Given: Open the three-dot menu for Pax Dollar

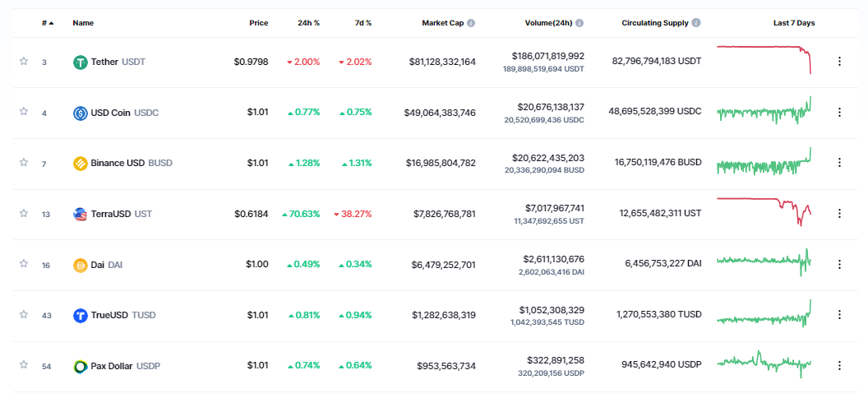Looking at the screenshot, I should (x=839, y=366).
